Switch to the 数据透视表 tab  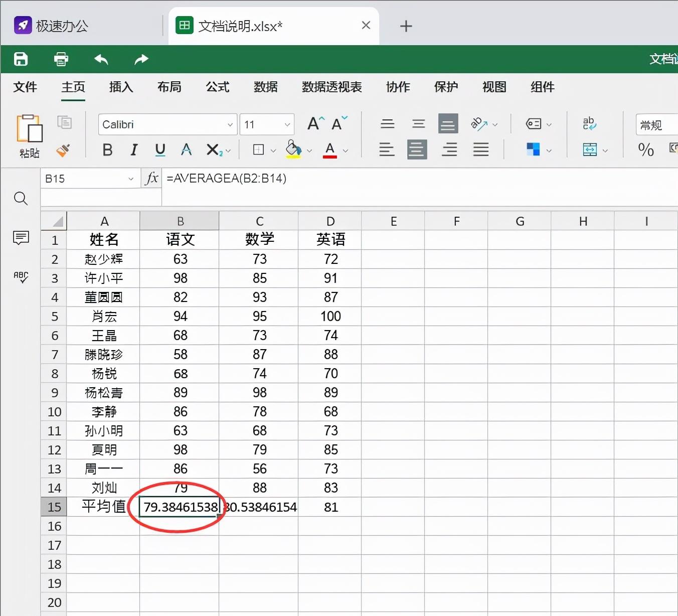coord(332,87)
